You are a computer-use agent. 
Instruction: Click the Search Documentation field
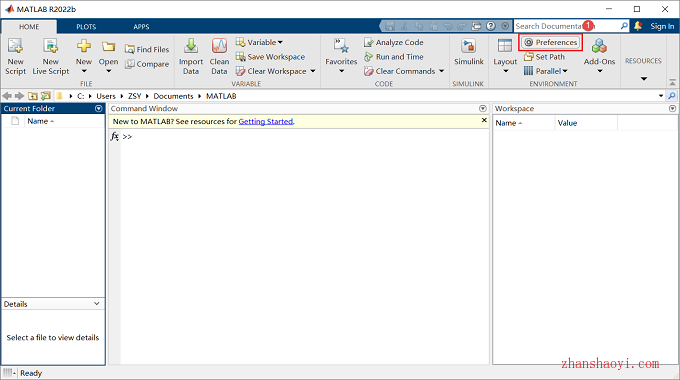(x=567, y=26)
